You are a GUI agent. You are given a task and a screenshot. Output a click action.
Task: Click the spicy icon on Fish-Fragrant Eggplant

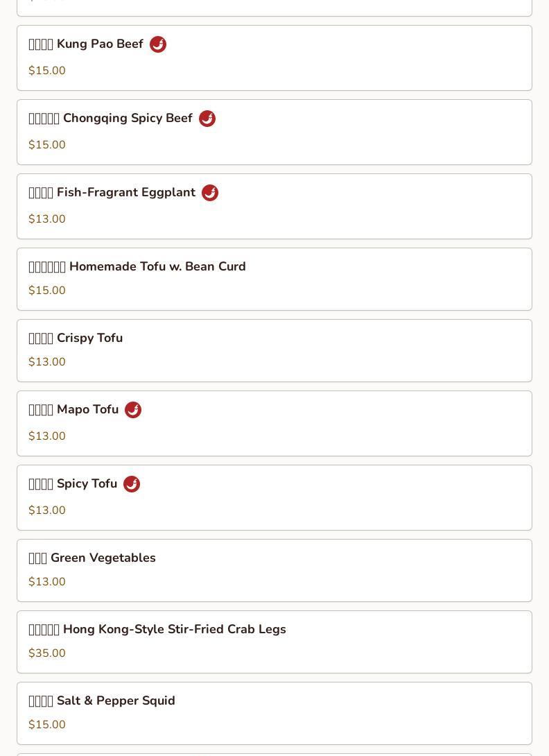(x=210, y=193)
